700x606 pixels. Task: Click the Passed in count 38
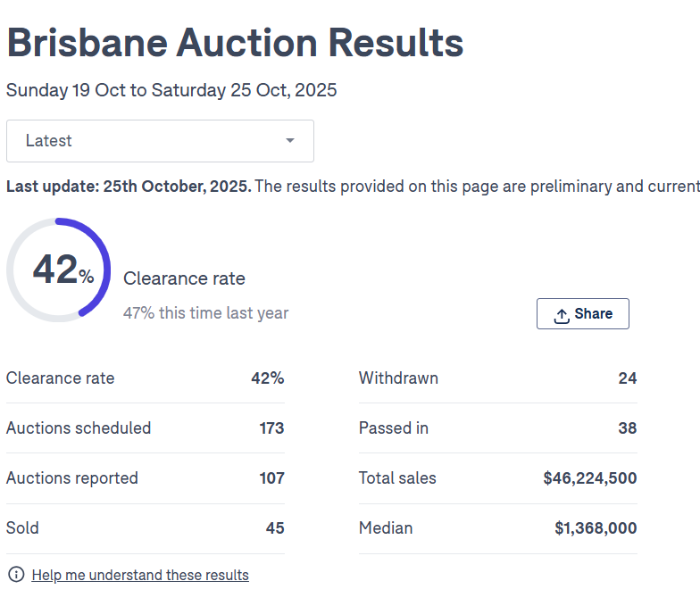tap(627, 428)
